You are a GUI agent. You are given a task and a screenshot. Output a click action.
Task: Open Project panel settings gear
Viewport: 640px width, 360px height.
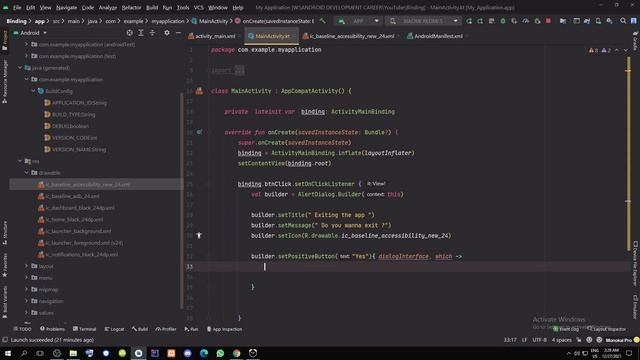(x=167, y=33)
